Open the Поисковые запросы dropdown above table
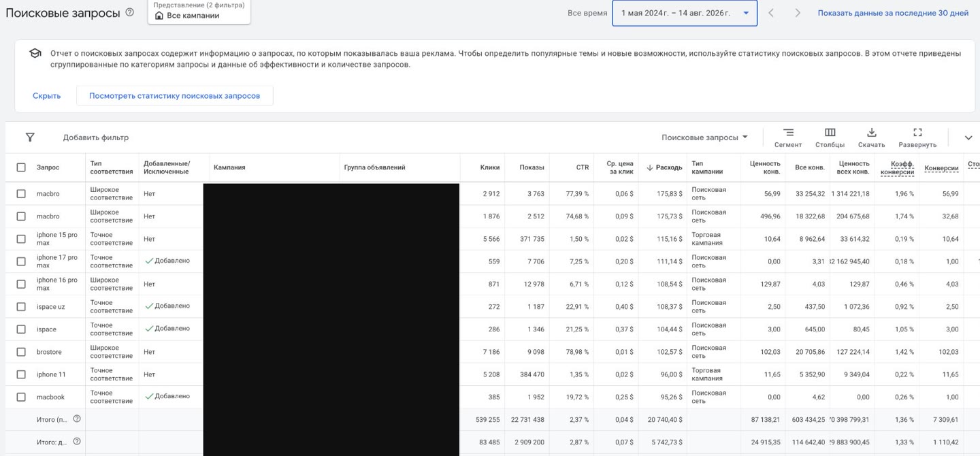Viewport: 980px width, 456px height. 704,137
